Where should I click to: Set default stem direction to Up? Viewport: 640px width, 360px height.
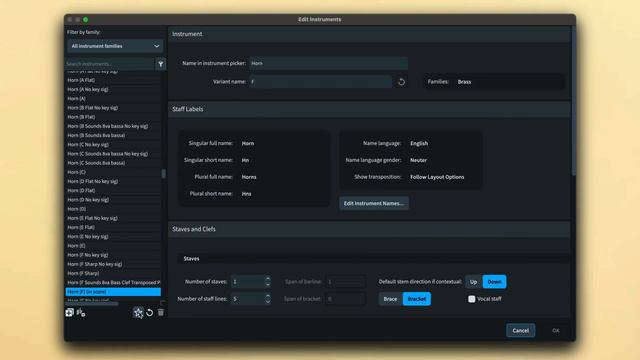coord(473,282)
